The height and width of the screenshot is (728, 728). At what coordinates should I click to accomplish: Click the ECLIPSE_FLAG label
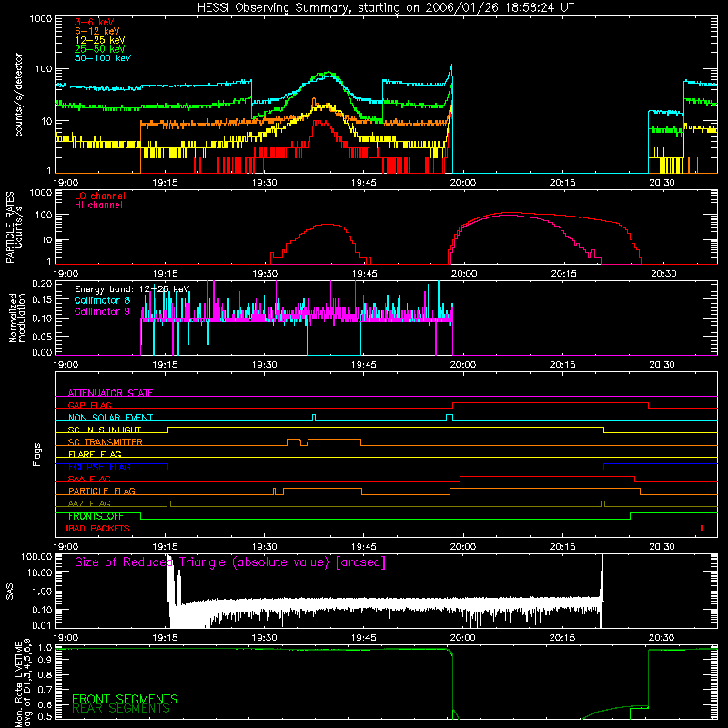[99, 467]
